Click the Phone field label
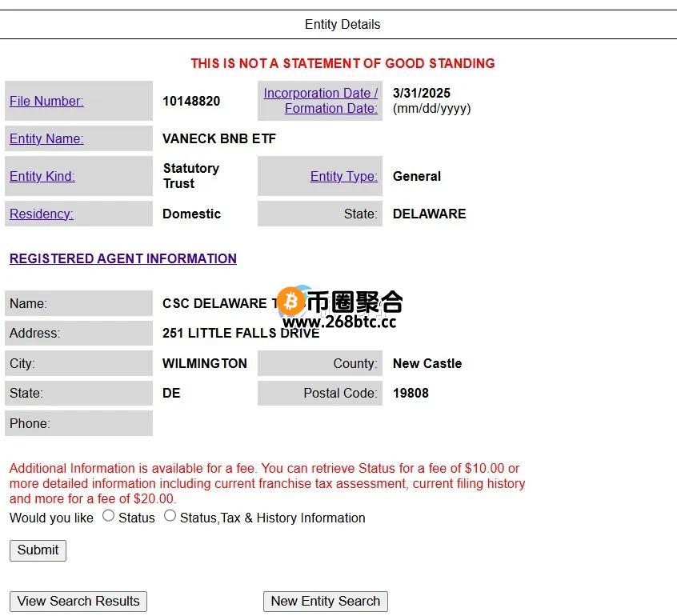This screenshot has width=677, height=616. pos(30,423)
